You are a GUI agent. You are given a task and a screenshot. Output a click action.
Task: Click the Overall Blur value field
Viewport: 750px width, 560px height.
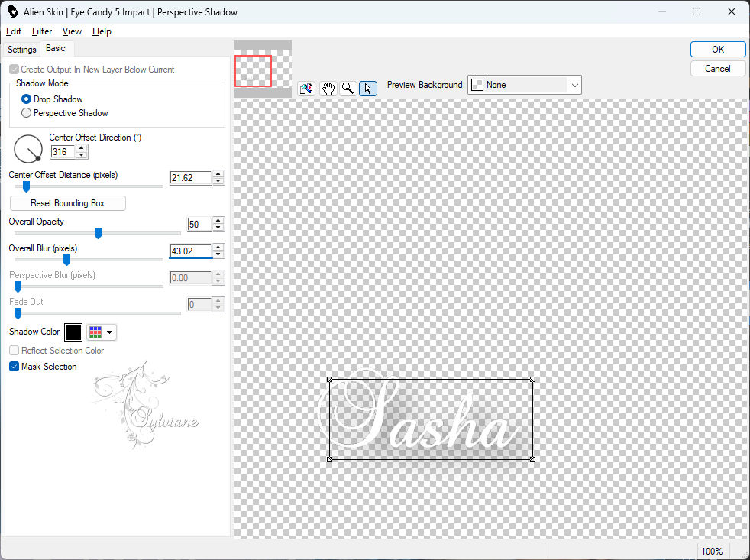191,251
